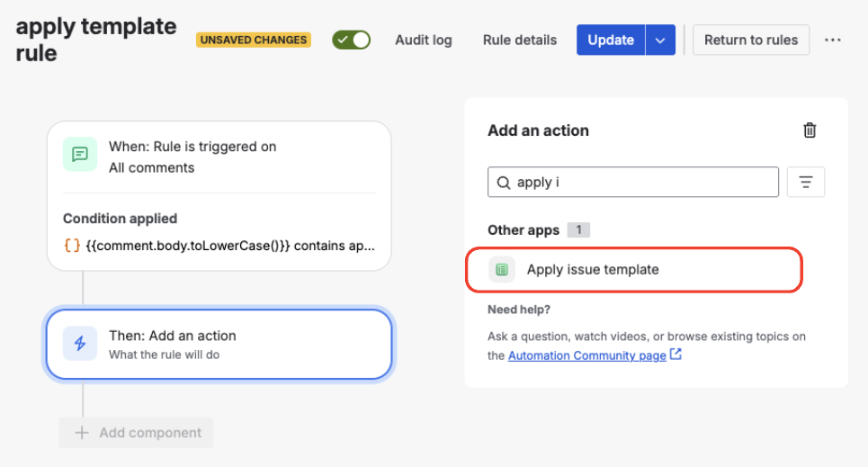Expand the Update button dropdown arrow
Screen dimensions: 868x467
[x=660, y=40]
